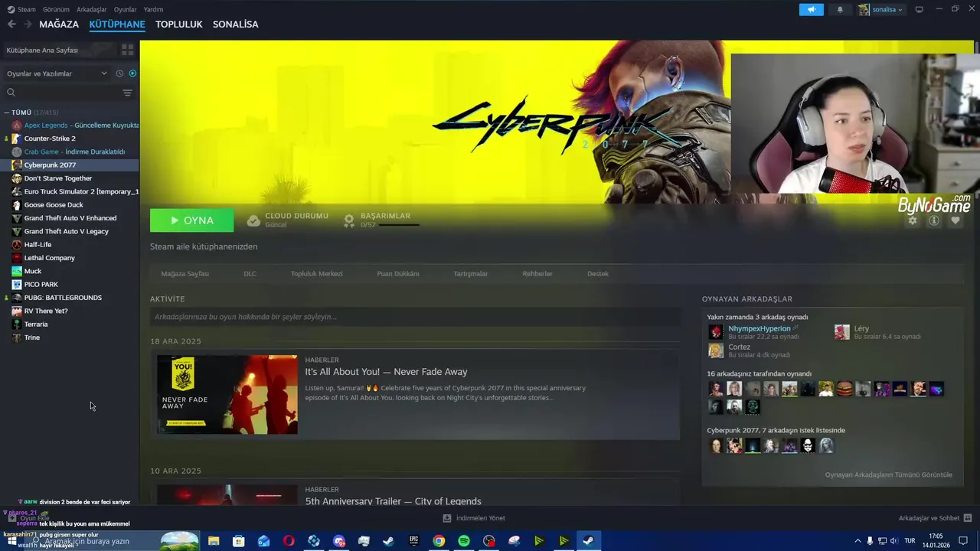The image size is (980, 551).
Task: Open the Görünüm menu
Action: coord(56,9)
